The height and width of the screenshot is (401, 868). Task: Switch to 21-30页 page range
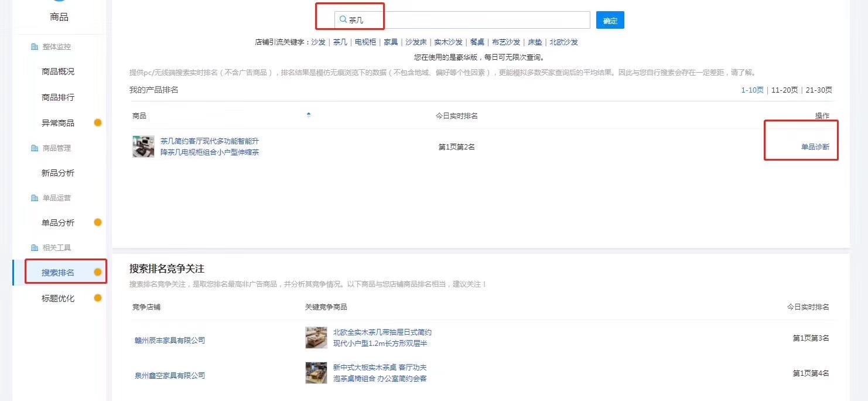(x=819, y=90)
